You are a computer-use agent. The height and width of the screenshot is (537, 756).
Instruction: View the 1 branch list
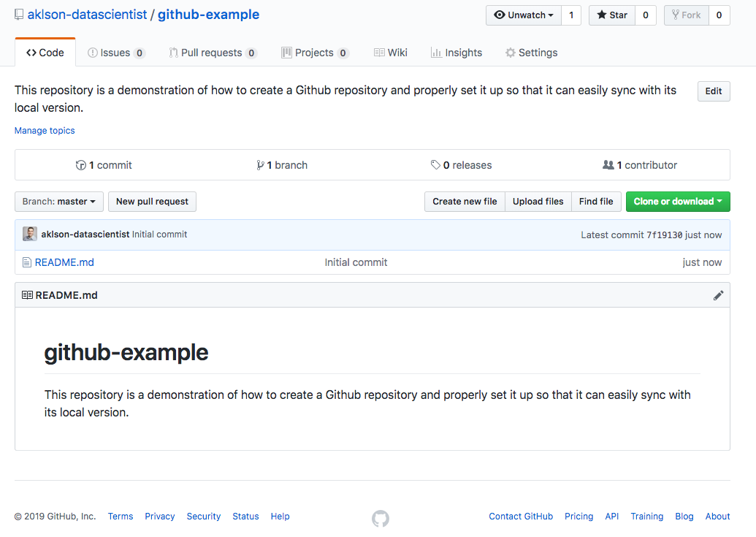[282, 165]
